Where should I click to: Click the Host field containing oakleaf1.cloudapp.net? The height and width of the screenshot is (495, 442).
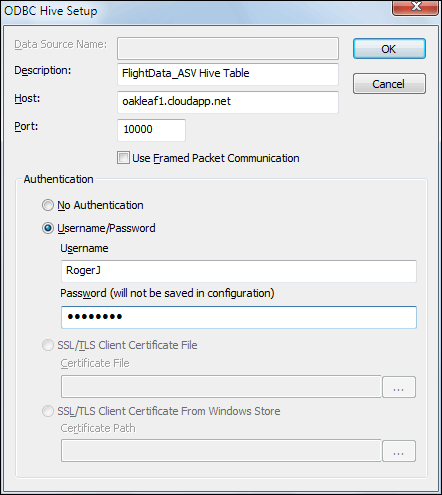[228, 102]
